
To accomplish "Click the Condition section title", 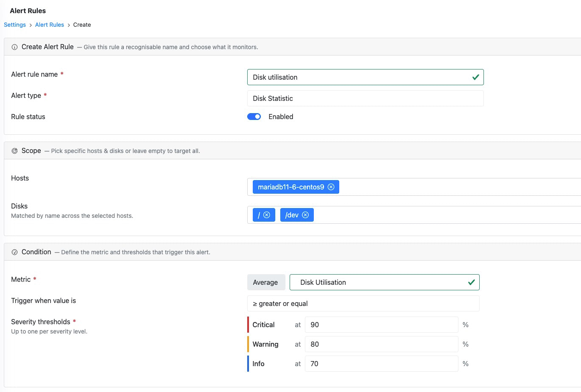I will coord(36,252).
